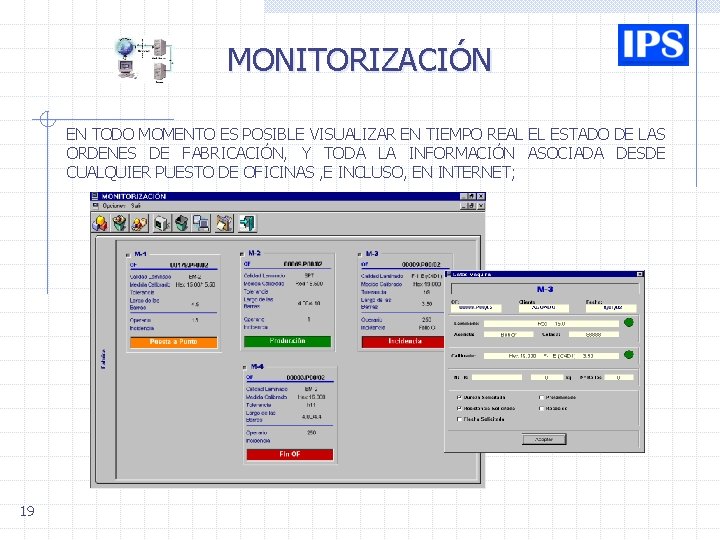Image resolution: width=720 pixels, height=540 pixels.
Task: Click the M-4 machine heading
Action: [x=257, y=366]
